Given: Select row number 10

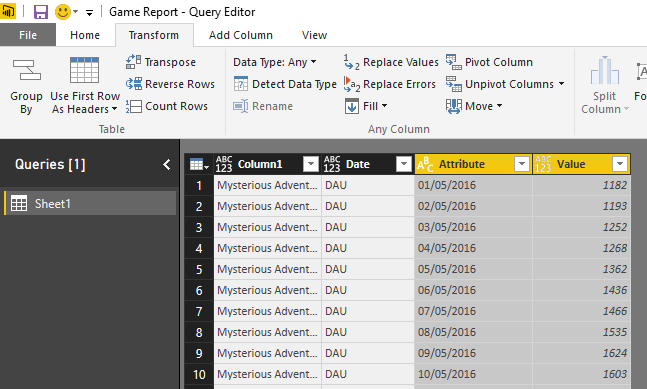Looking at the screenshot, I should (199, 375).
